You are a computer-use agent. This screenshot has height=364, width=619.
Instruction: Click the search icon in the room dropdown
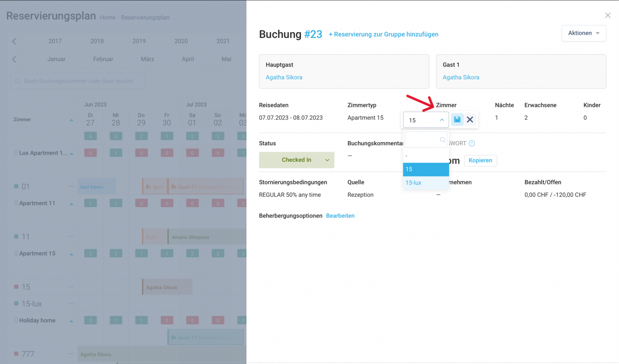tap(442, 140)
